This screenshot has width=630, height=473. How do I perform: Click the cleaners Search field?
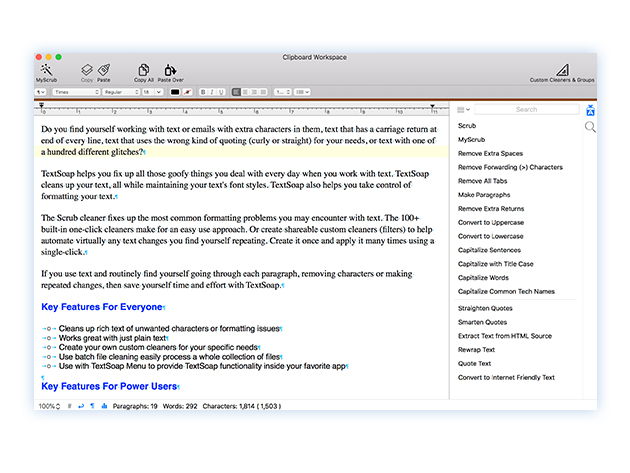[527, 109]
